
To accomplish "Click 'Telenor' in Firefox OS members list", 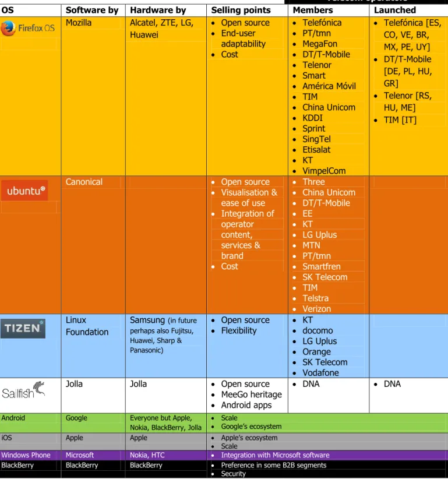I will click(x=317, y=65).
